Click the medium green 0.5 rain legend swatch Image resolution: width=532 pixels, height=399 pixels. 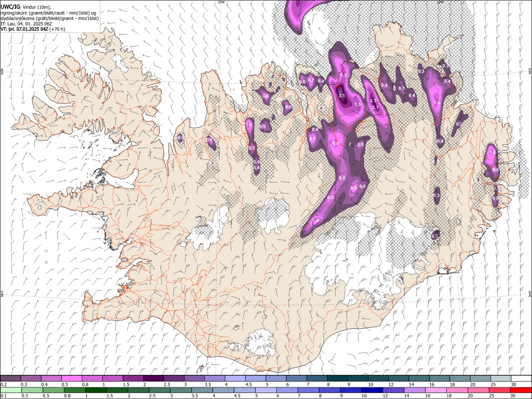[x=54, y=390]
